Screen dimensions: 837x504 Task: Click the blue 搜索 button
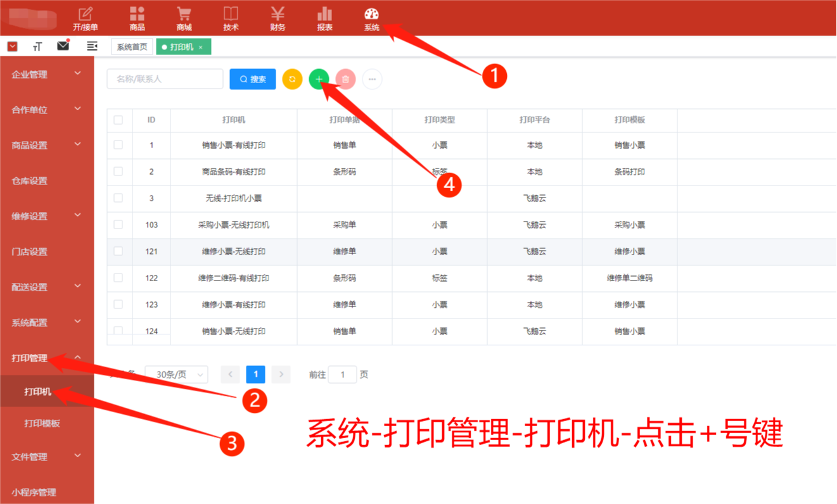[x=252, y=79]
